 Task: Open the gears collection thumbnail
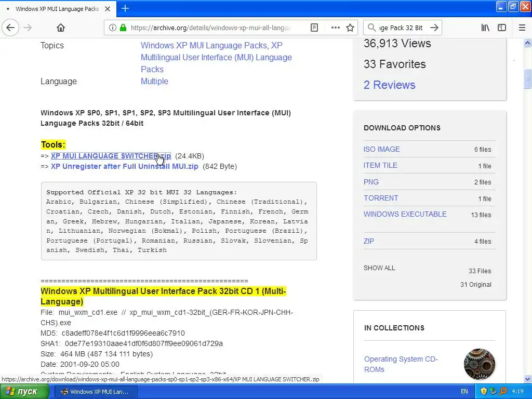[480, 364]
